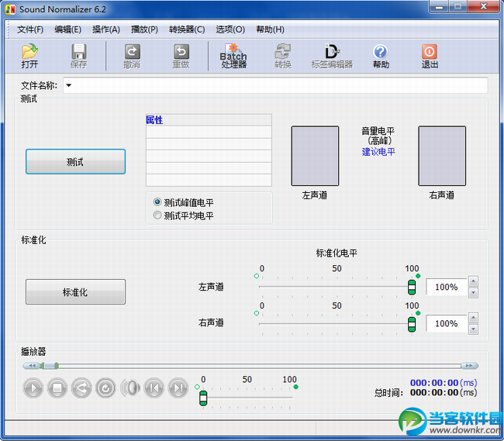Open the 文件(F) menu
Image resolution: width=504 pixels, height=441 pixels.
coord(30,29)
